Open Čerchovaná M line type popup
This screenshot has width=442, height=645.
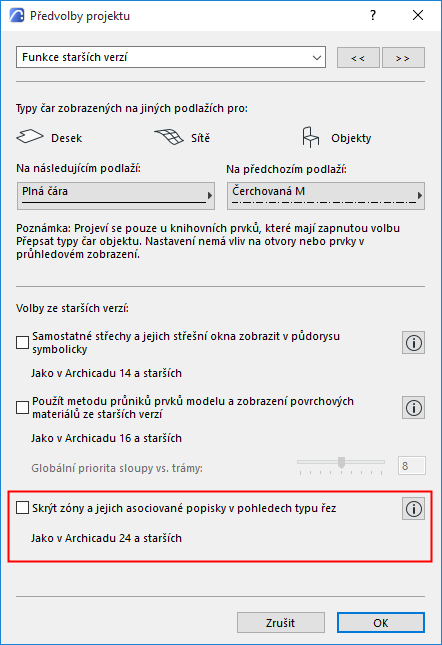tap(326, 196)
